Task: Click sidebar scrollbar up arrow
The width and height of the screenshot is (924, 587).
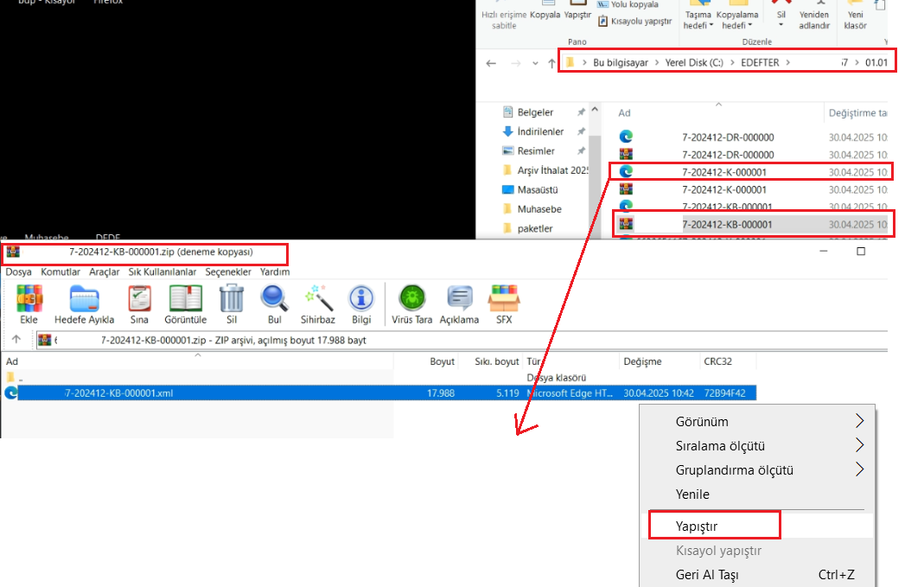Action: (595, 110)
